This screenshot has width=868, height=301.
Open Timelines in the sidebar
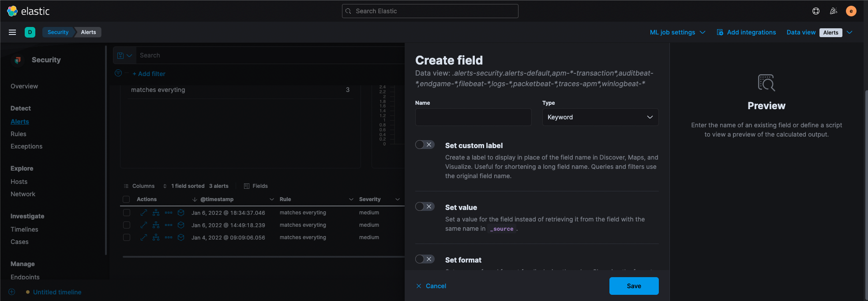24,229
